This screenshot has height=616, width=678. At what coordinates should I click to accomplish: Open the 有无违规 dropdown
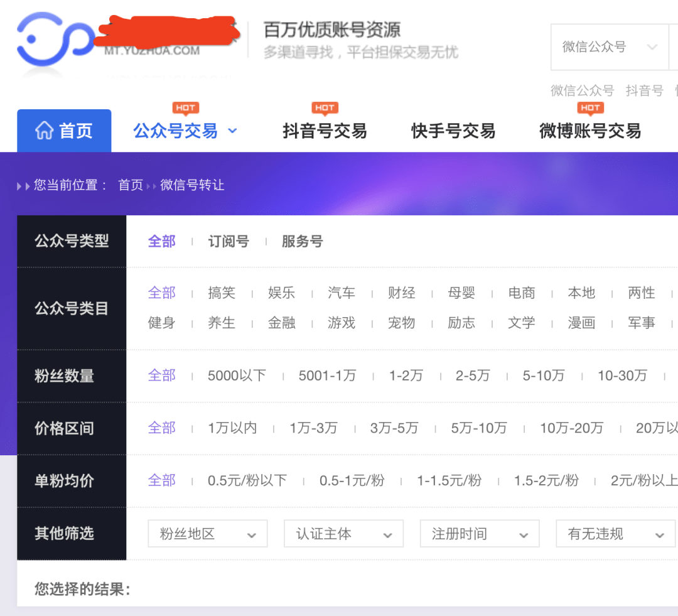pos(616,534)
